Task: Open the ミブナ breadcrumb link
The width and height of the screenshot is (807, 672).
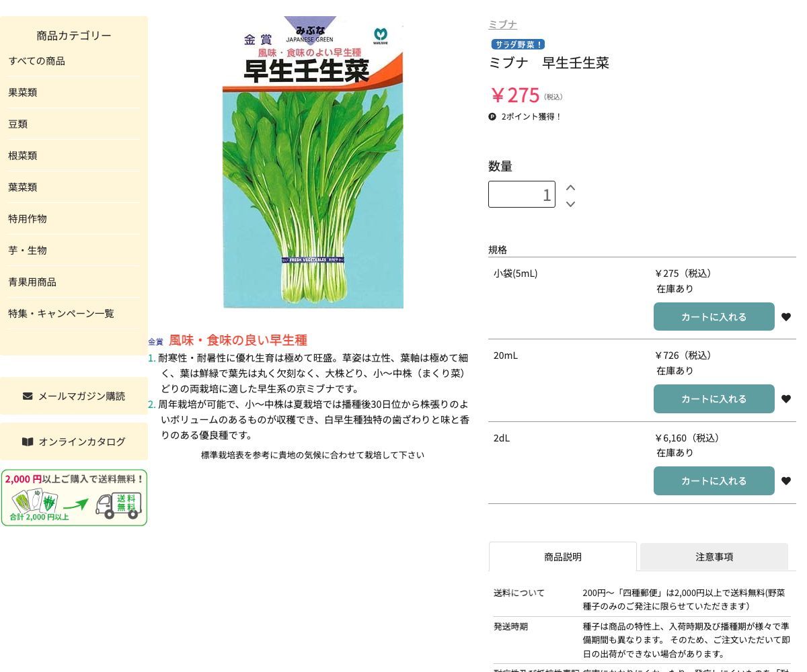Action: point(502,24)
